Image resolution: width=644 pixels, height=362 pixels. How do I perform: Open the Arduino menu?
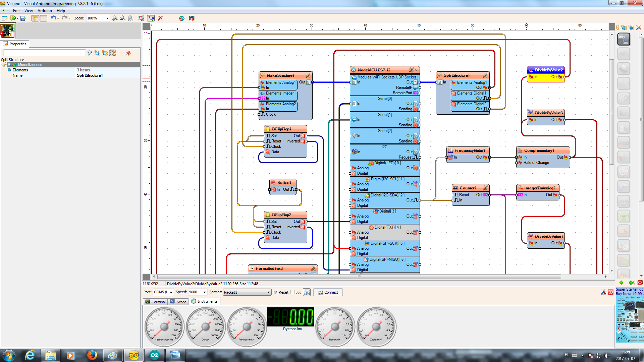45,11
